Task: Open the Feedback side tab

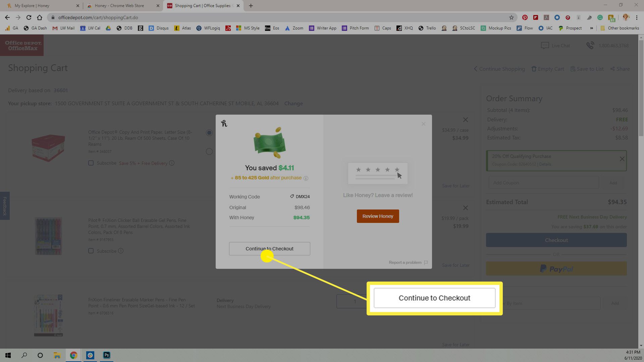Action: [x=5, y=206]
